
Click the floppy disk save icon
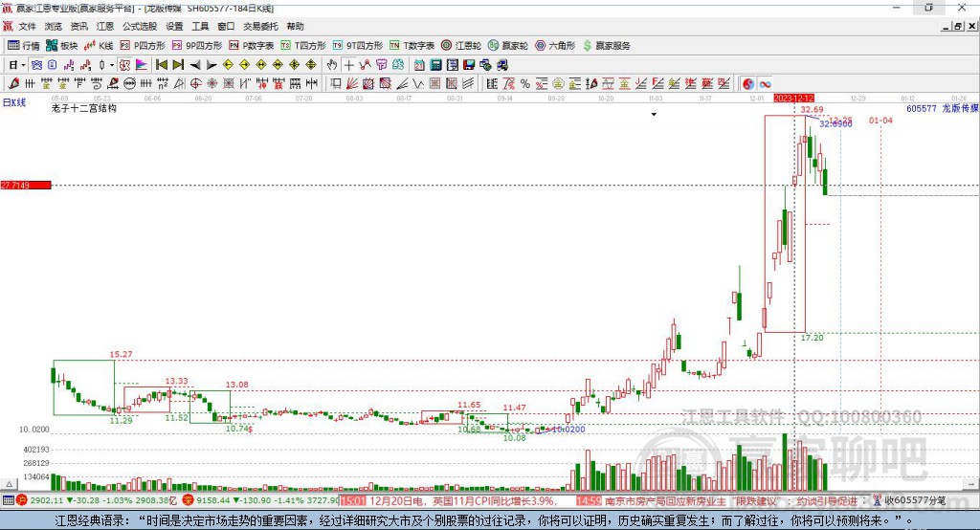469,65
